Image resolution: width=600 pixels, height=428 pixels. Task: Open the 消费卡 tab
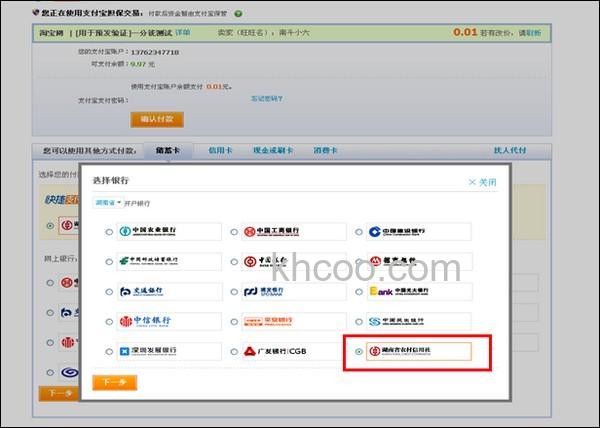click(325, 150)
